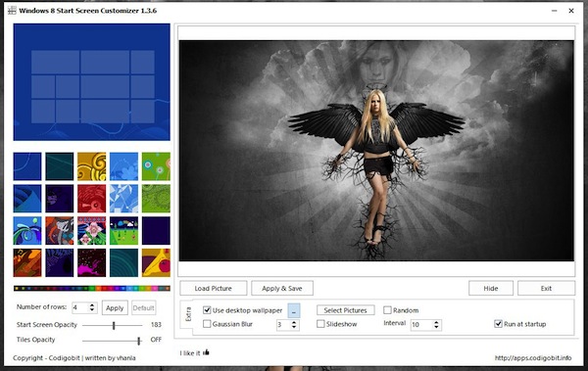Select the solid dark navy background thumbnail
Screen dimensions: 588x371
coord(156,231)
